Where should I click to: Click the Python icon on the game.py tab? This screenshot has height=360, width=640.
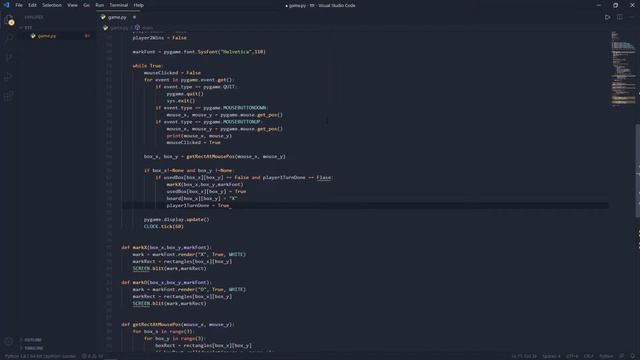click(103, 17)
